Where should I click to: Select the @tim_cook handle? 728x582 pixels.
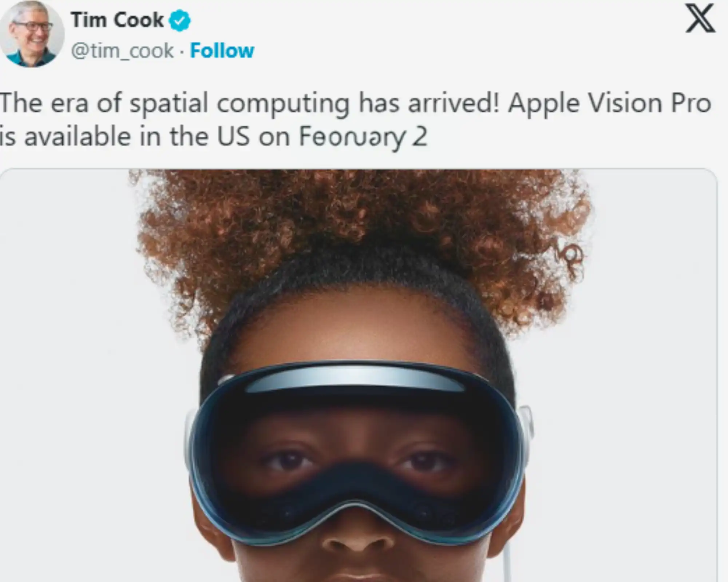tap(122, 51)
